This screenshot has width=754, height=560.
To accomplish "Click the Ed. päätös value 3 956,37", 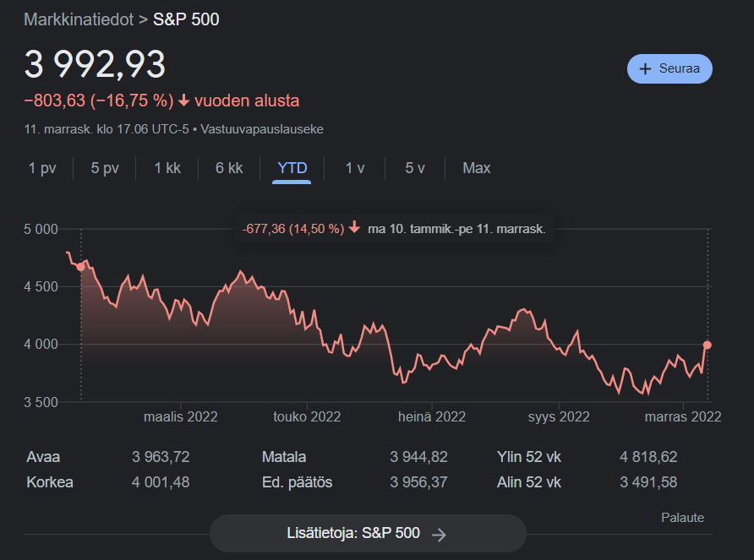I will pos(418,482).
